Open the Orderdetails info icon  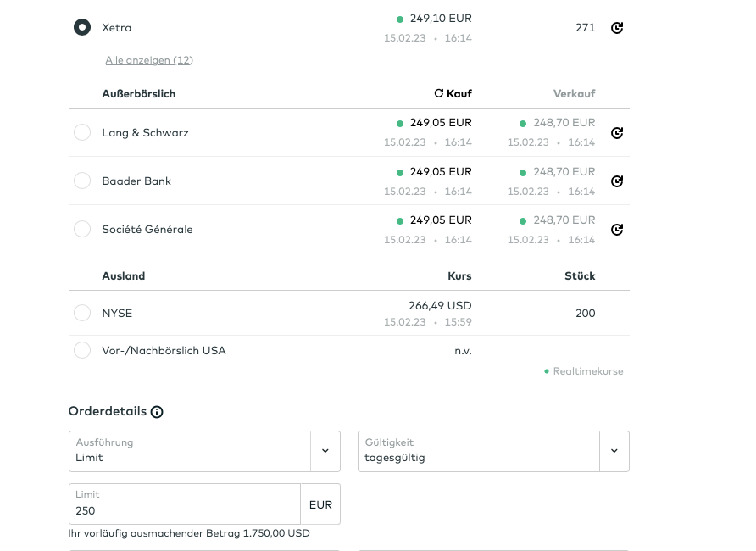157,412
